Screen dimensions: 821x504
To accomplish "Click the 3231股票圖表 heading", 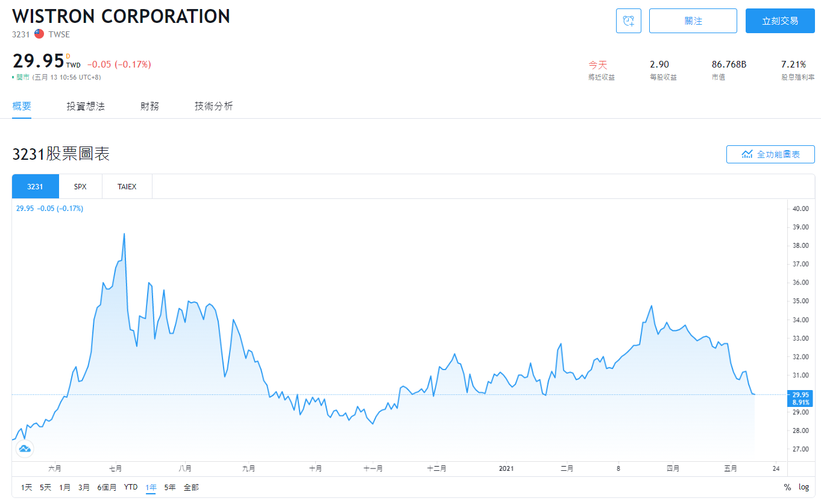I will click(x=61, y=154).
